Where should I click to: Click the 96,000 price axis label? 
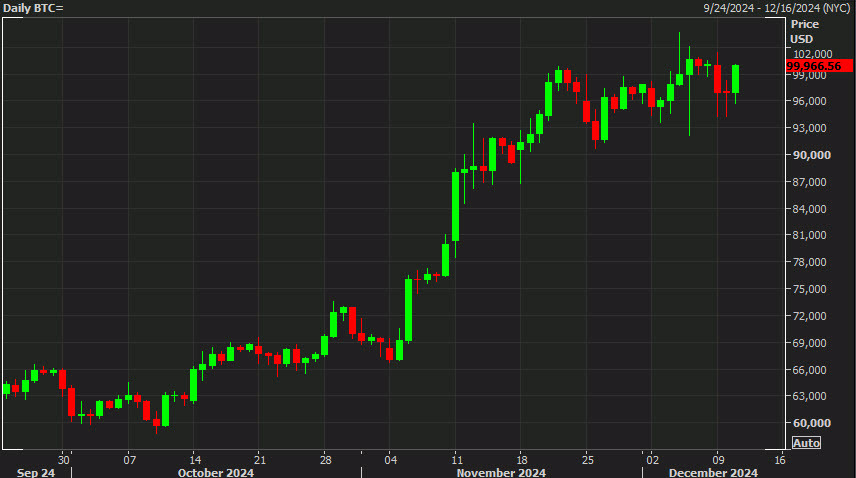pyautogui.click(x=810, y=101)
